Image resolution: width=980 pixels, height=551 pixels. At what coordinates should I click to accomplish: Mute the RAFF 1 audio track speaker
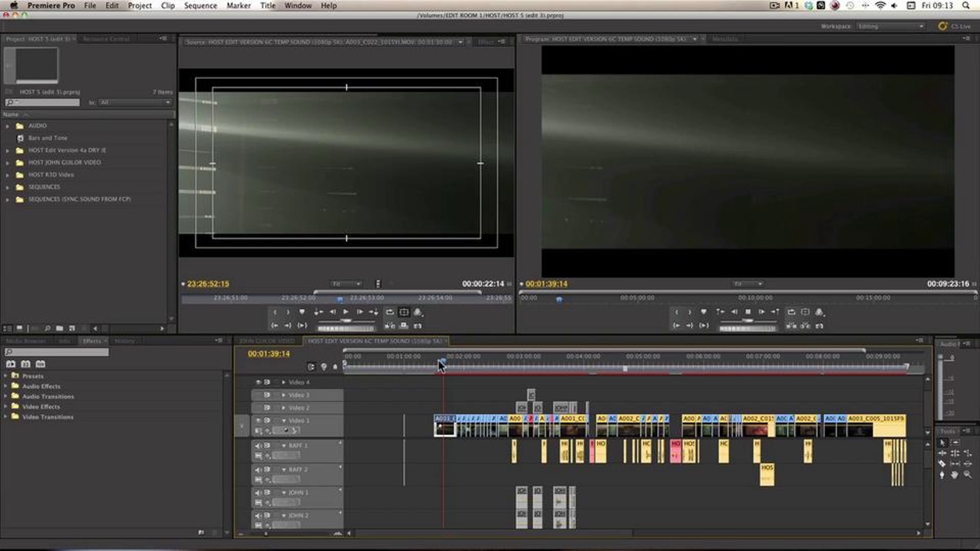258,446
